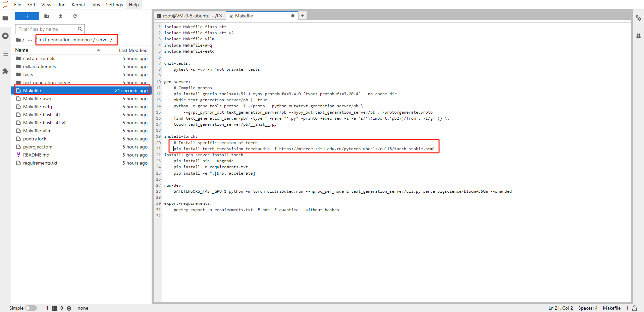Open the Help menu
Viewport: 644px width, 312px height.
point(134,5)
